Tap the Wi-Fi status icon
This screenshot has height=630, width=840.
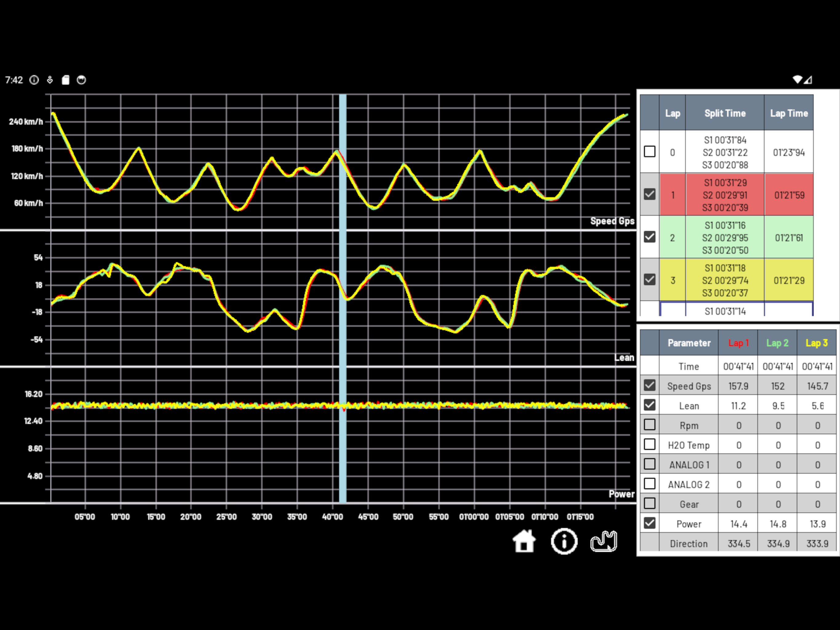(x=798, y=79)
